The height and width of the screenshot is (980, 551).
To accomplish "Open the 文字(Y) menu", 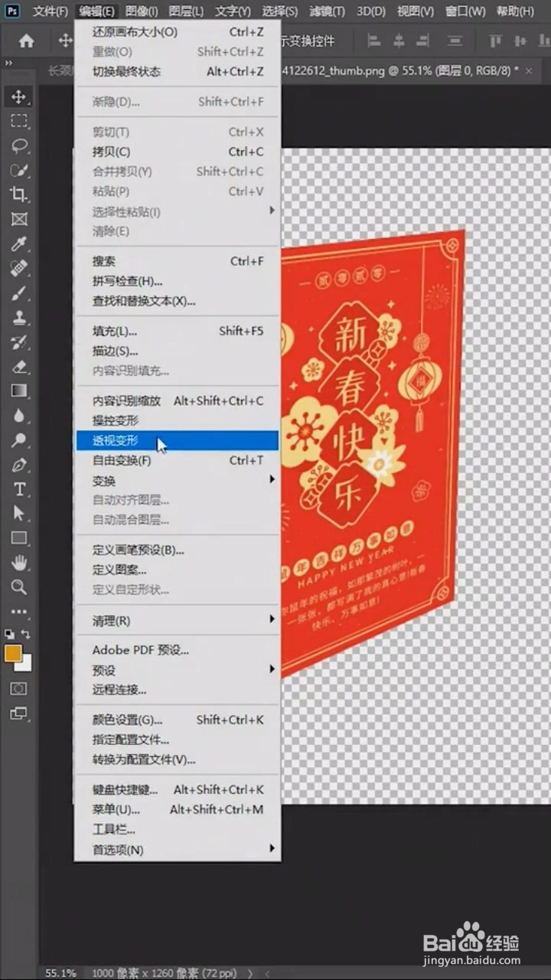I will click(x=233, y=11).
